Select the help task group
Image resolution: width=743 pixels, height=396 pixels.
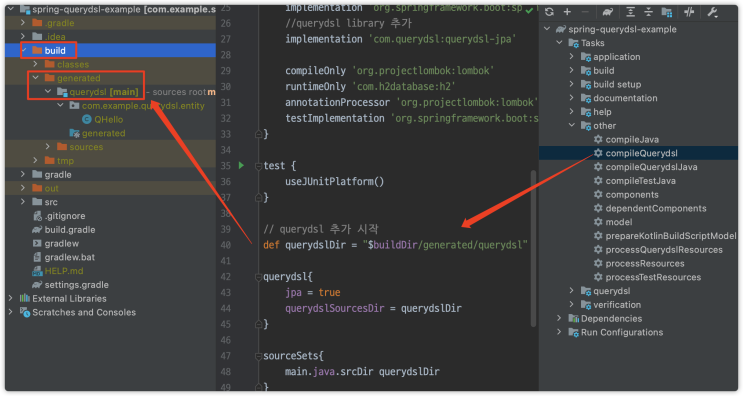[602, 112]
